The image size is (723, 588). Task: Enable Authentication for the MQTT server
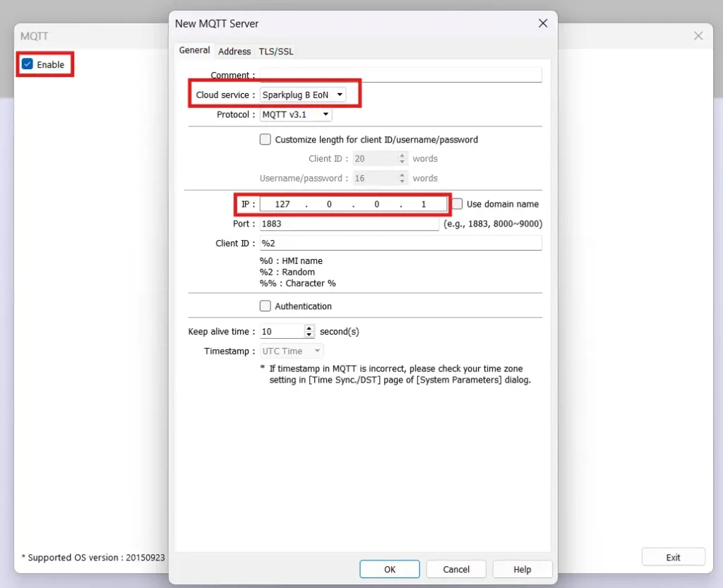[265, 306]
